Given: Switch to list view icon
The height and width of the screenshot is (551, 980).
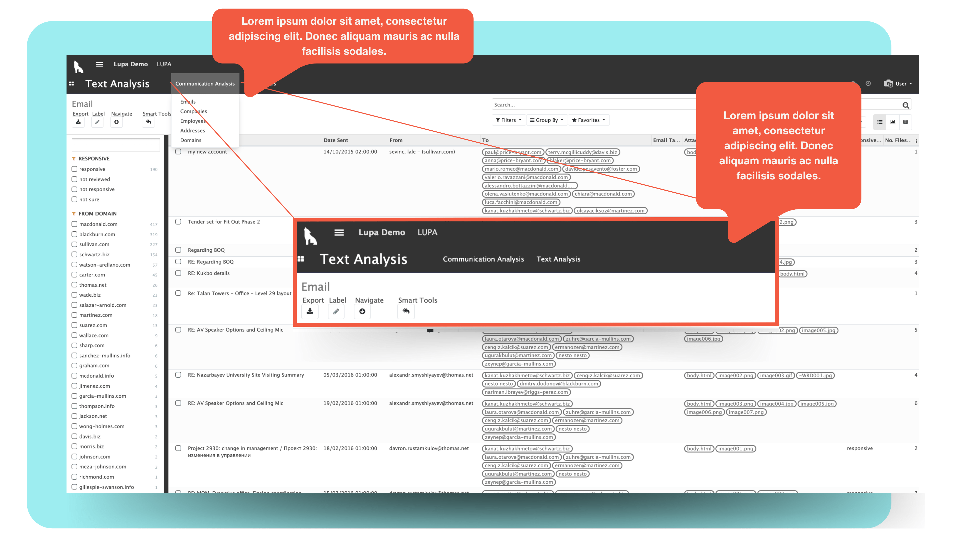Looking at the screenshot, I should (x=879, y=122).
